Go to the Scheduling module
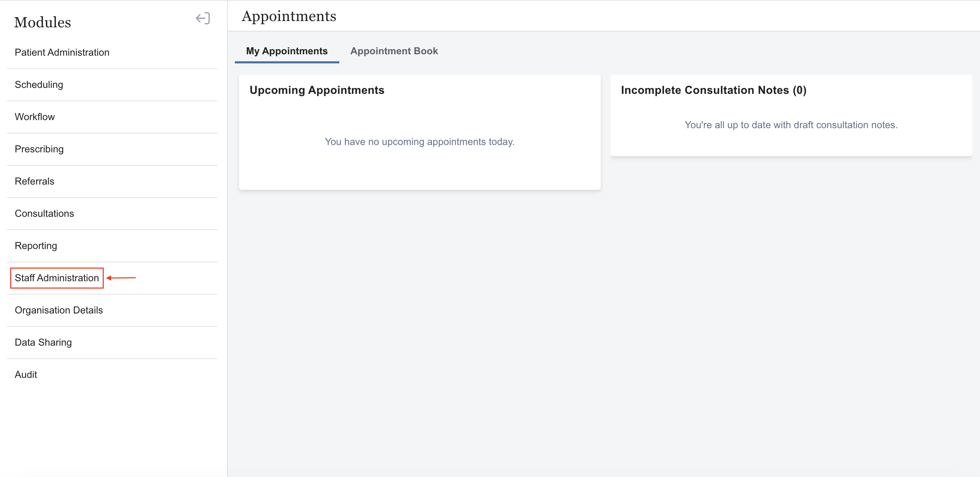 click(39, 84)
